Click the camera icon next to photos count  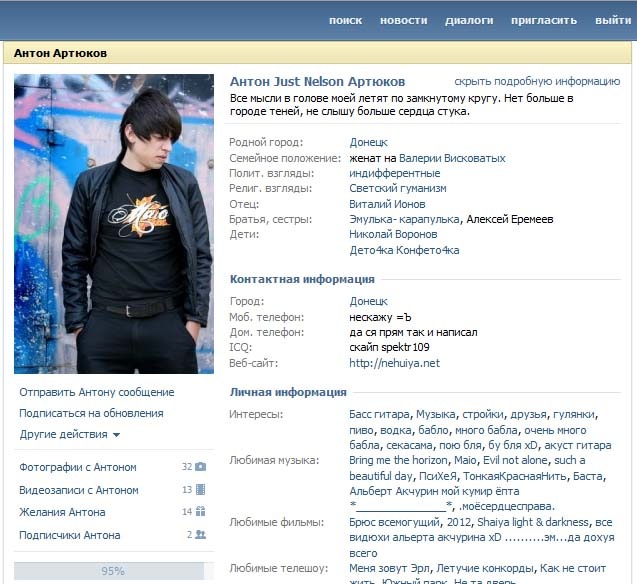point(201,467)
